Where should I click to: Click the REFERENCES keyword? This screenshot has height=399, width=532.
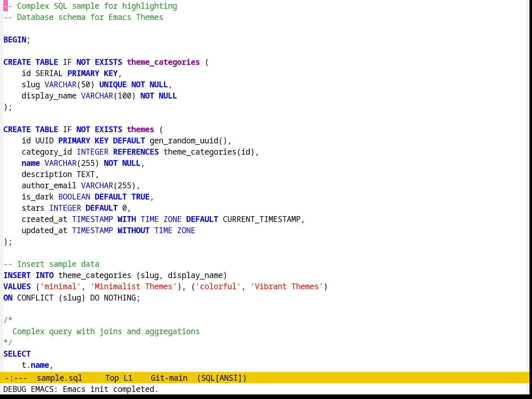click(x=136, y=152)
